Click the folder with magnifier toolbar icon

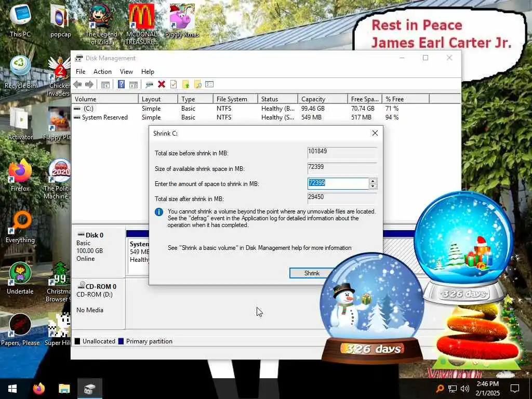(198, 85)
